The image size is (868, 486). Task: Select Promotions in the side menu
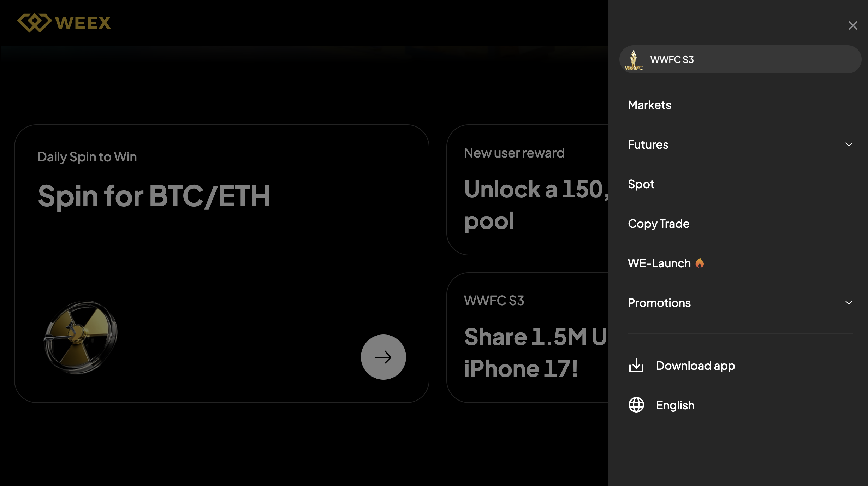pyautogui.click(x=659, y=303)
